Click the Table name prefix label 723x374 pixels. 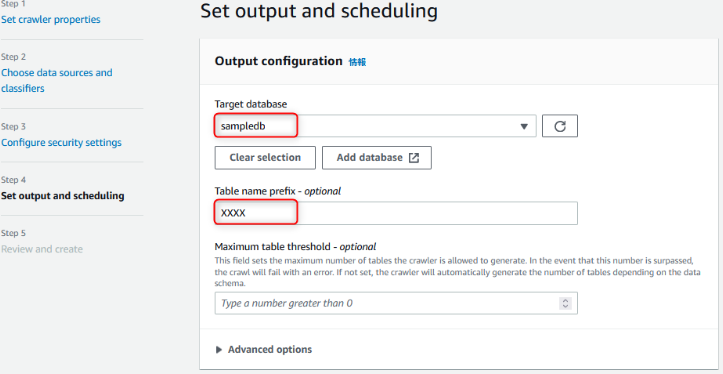(278, 191)
